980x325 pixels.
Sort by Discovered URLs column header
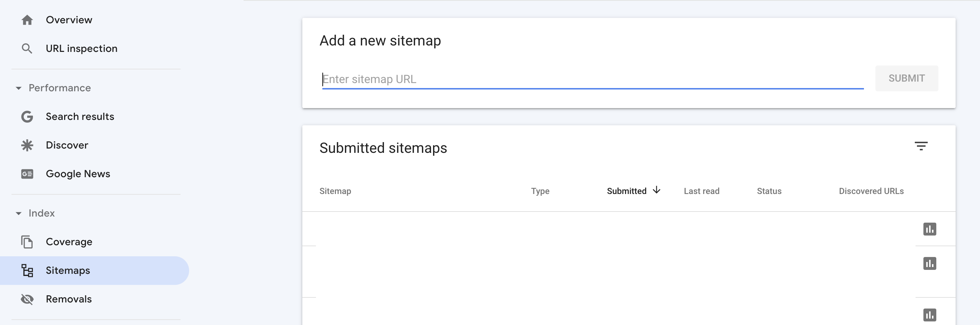coord(871,191)
